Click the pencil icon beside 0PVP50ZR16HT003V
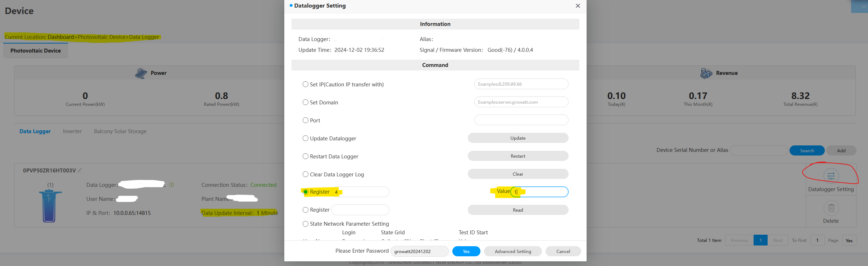The width and height of the screenshot is (868, 266). point(80,170)
